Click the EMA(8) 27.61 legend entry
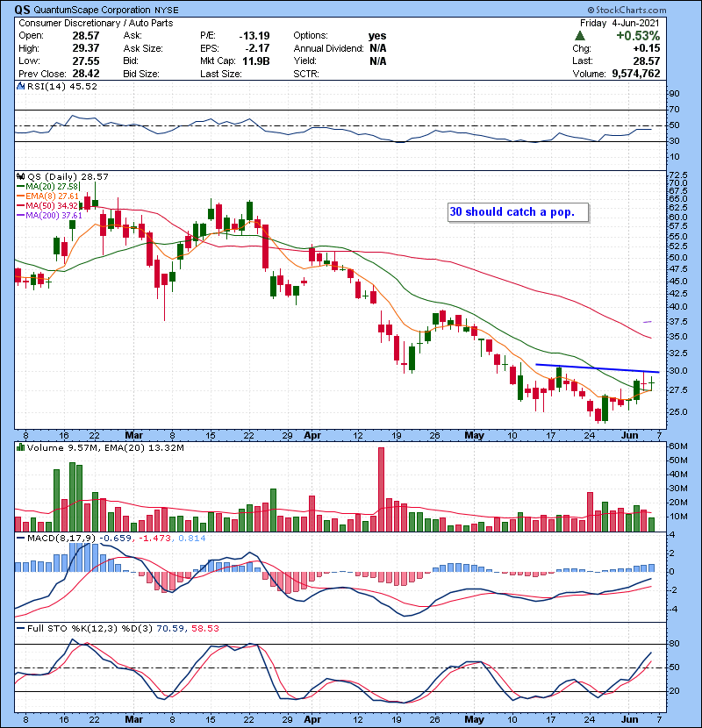 click(52, 196)
